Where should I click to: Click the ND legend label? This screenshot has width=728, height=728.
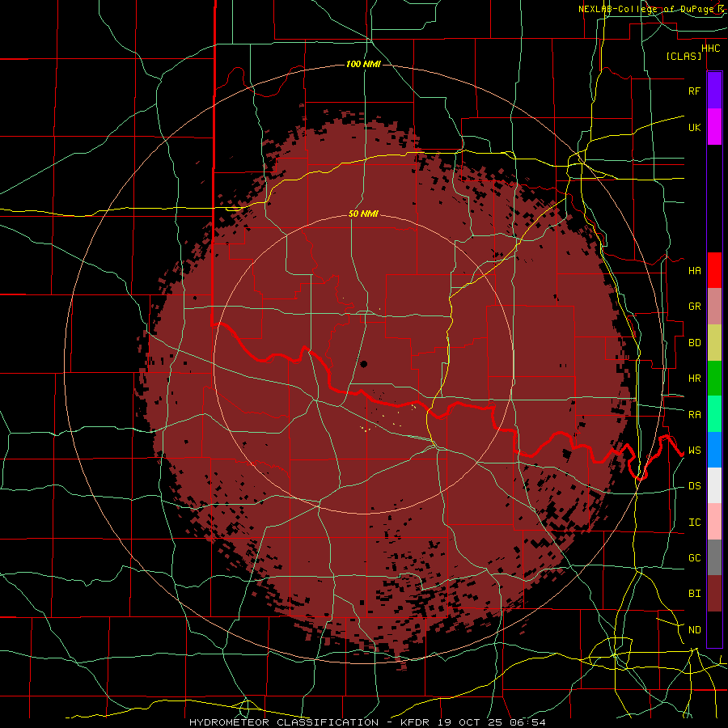coord(694,630)
